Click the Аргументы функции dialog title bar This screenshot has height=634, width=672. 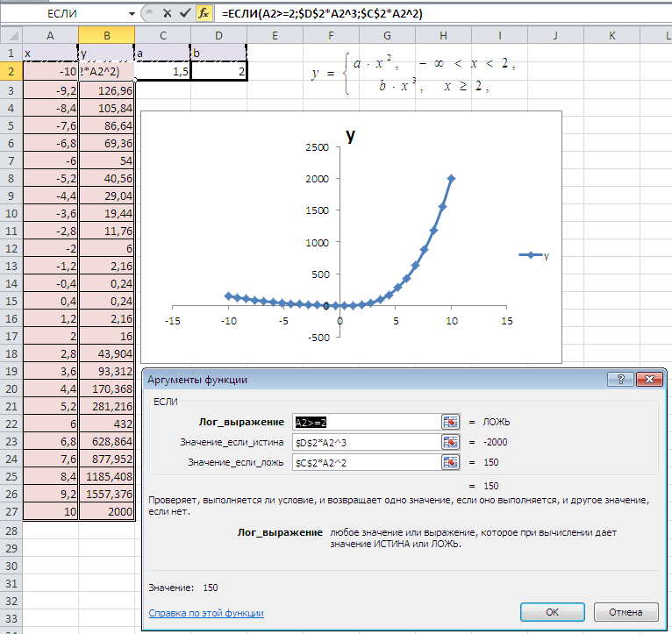(x=373, y=380)
